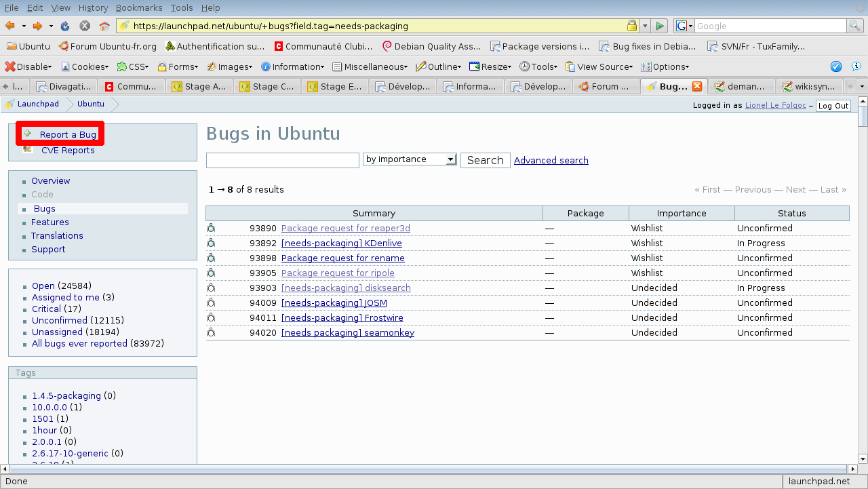Image resolution: width=868 pixels, height=489 pixels.
Task: Click the green Go arrow beside address bar
Action: (660, 26)
